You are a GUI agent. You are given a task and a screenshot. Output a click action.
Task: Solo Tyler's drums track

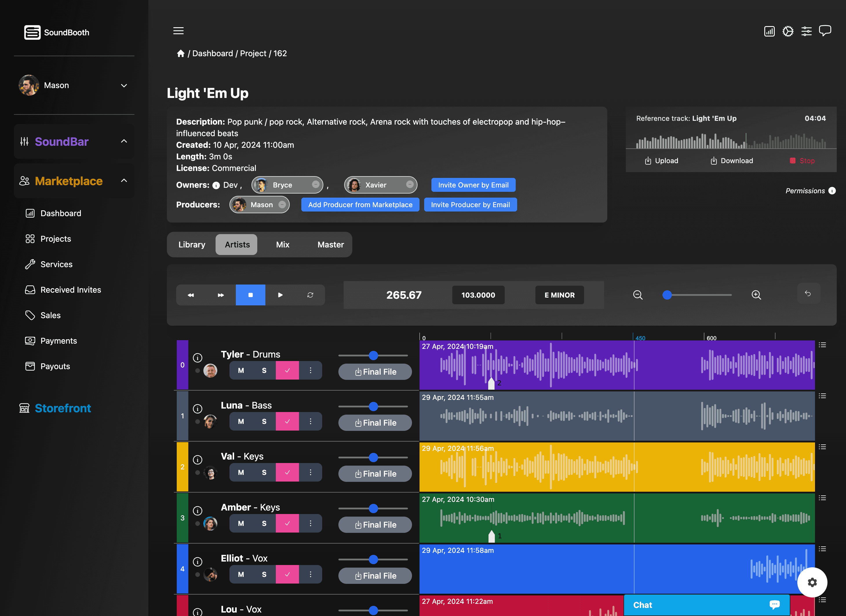pos(264,370)
